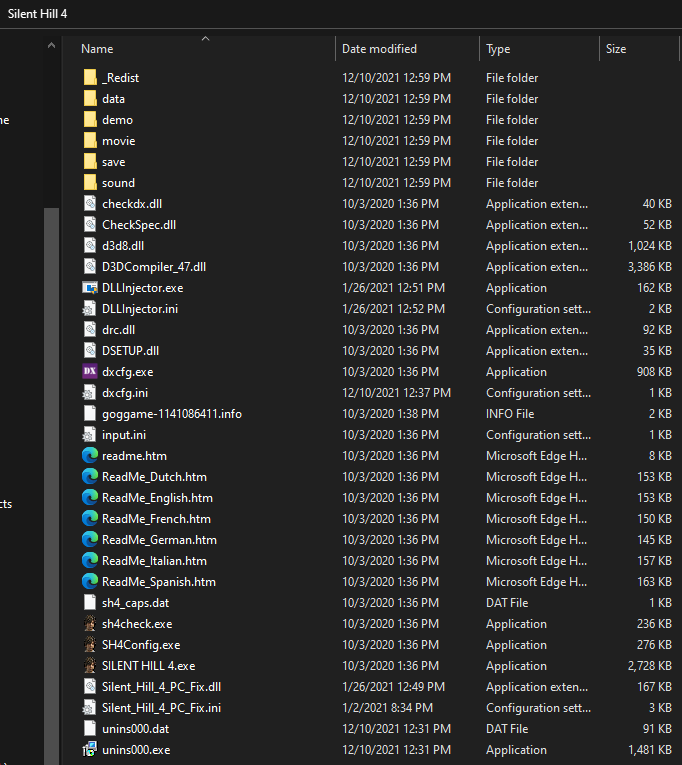
Task: Select the DLLInjector.exe application icon
Action: 90,288
